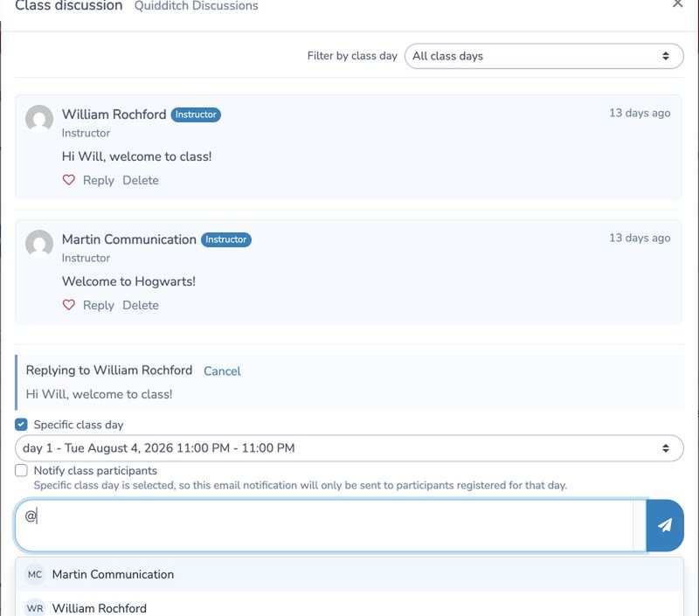Click the Martin Communication author name
The width and height of the screenshot is (699, 616).
coord(128,239)
